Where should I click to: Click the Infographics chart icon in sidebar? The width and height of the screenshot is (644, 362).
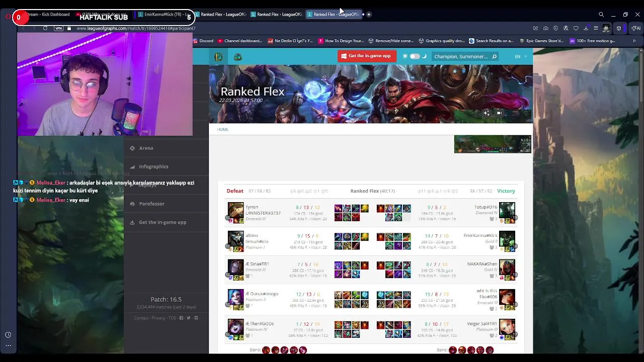(132, 166)
